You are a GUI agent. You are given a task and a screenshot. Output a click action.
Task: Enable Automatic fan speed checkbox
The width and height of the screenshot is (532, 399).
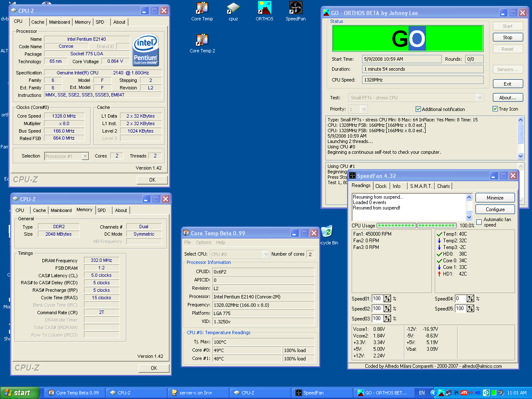(x=479, y=222)
